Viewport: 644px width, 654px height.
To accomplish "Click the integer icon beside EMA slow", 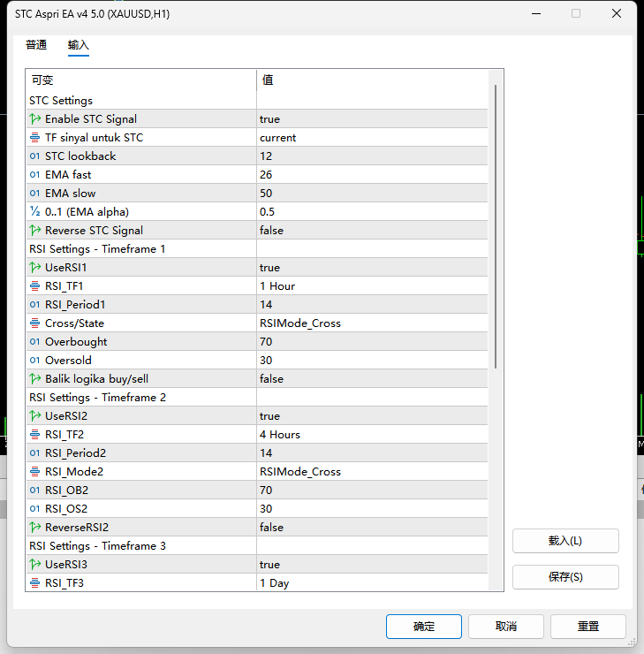I will point(35,194).
